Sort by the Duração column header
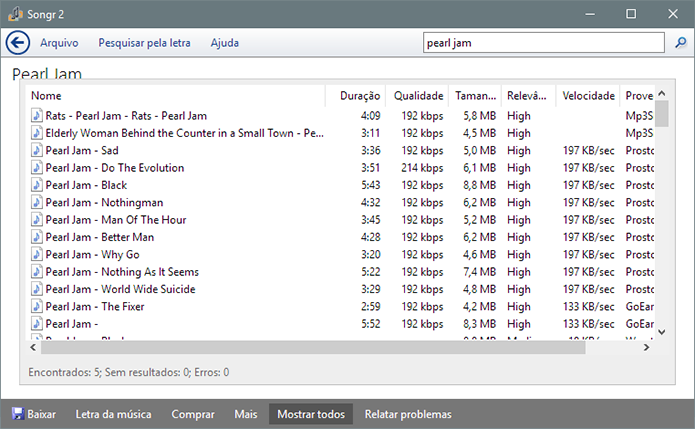Viewport: 695px width, 429px height. (355, 96)
